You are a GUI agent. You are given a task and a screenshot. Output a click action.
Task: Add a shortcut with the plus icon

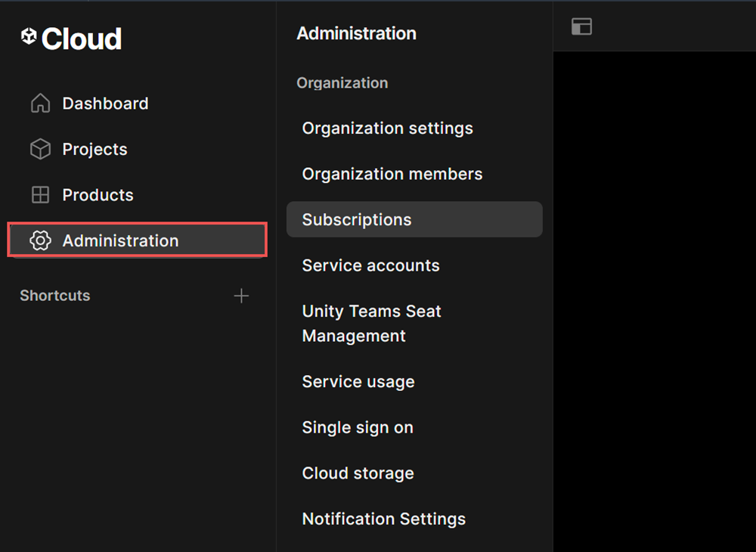coord(241,296)
